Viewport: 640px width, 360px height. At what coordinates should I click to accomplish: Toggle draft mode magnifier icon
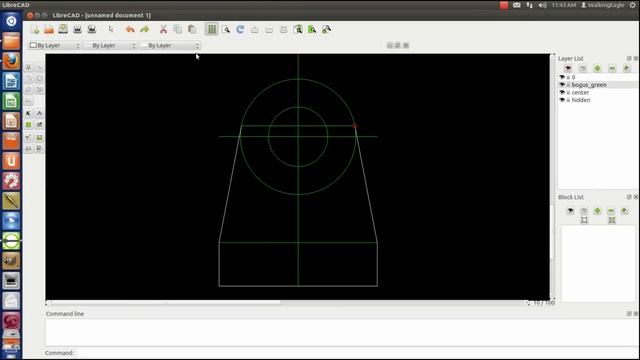(226, 29)
